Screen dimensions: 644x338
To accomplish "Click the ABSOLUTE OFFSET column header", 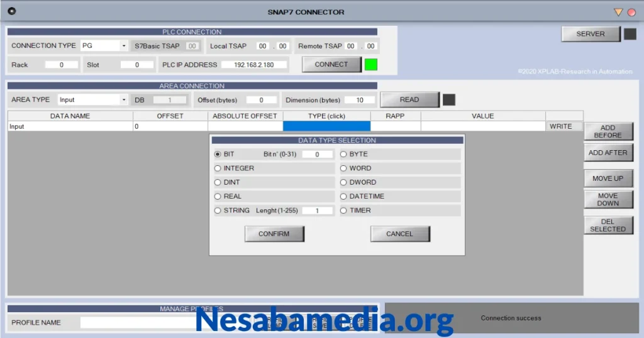I will [245, 116].
